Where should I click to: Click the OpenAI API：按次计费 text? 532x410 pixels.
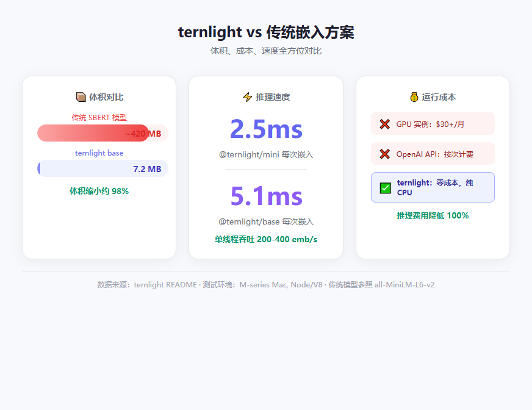coord(434,154)
